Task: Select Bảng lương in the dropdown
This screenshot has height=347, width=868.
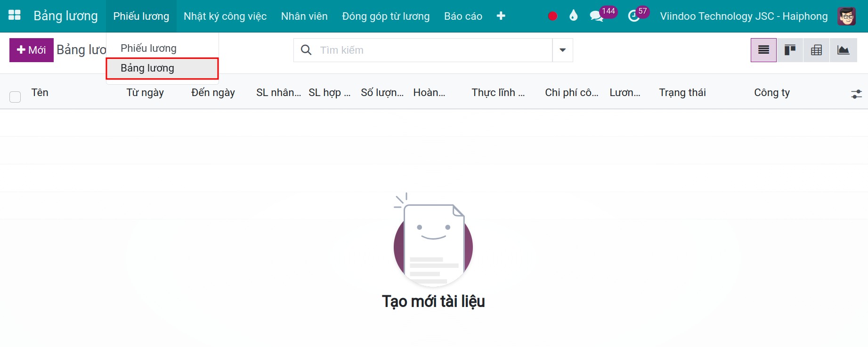Action: coord(162,68)
